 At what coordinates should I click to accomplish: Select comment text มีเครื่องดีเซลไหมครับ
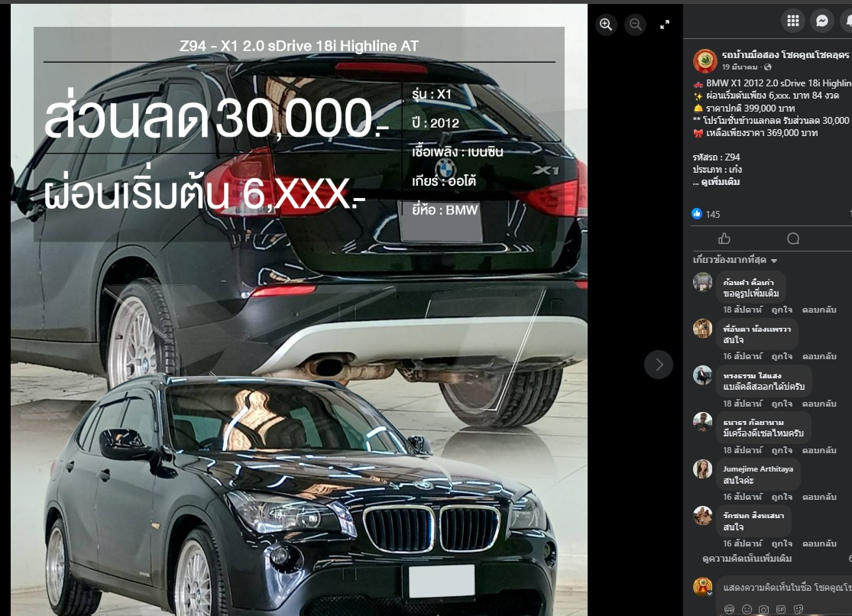coord(763,433)
